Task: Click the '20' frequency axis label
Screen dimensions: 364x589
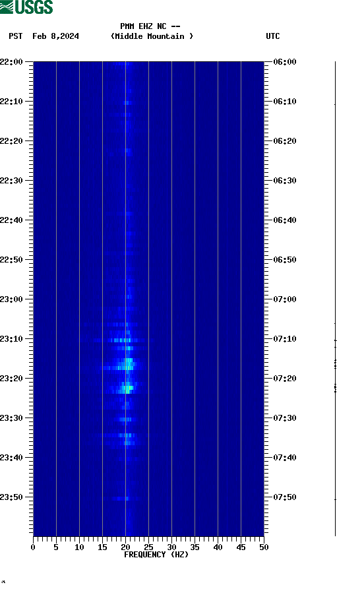Action: pos(125,547)
